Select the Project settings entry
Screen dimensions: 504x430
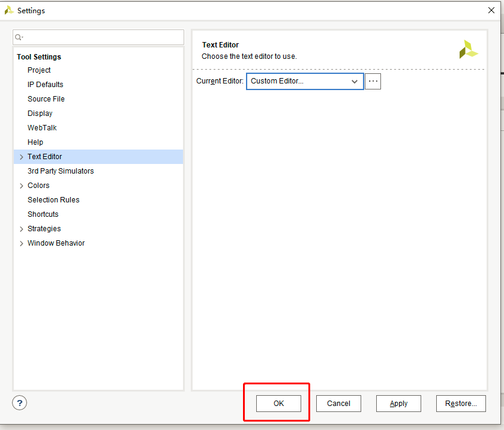(x=39, y=70)
